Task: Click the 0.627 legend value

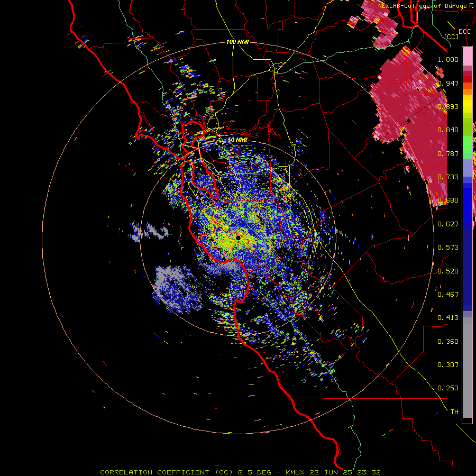Action: click(x=448, y=224)
